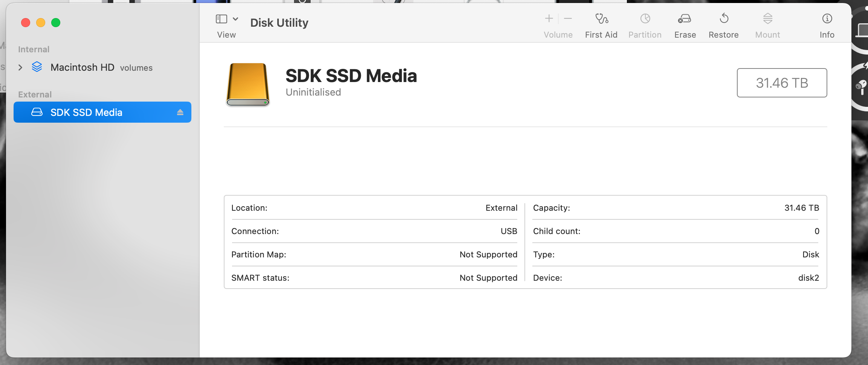Select the Location value External
The width and height of the screenshot is (868, 365).
click(501, 208)
